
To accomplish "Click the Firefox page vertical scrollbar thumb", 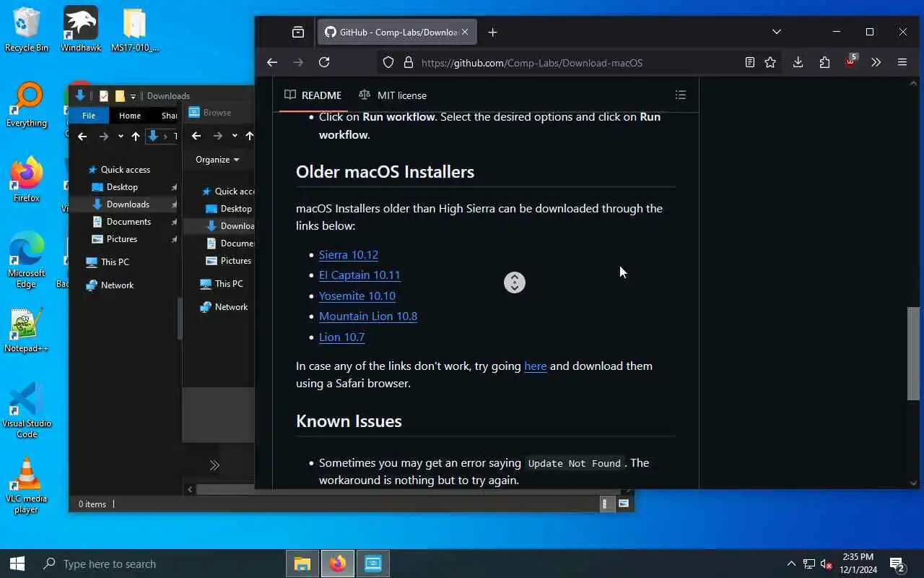I will pos(913,353).
